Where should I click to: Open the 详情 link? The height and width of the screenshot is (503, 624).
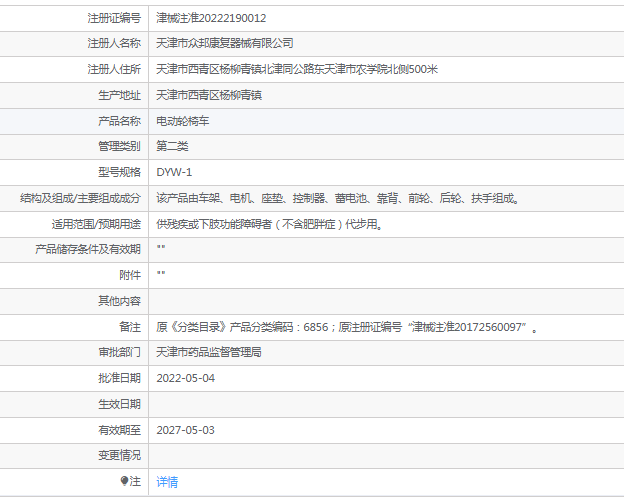point(167,482)
